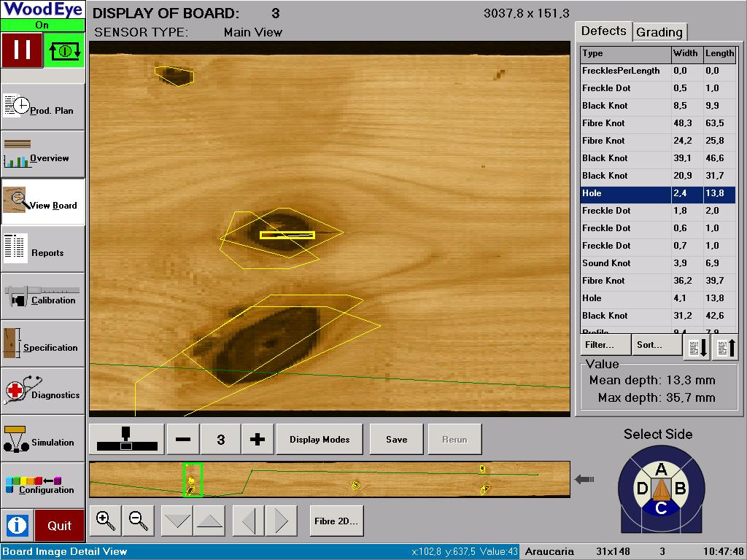Switch to the Grading tab
This screenshot has height=560, width=747.
659,32
